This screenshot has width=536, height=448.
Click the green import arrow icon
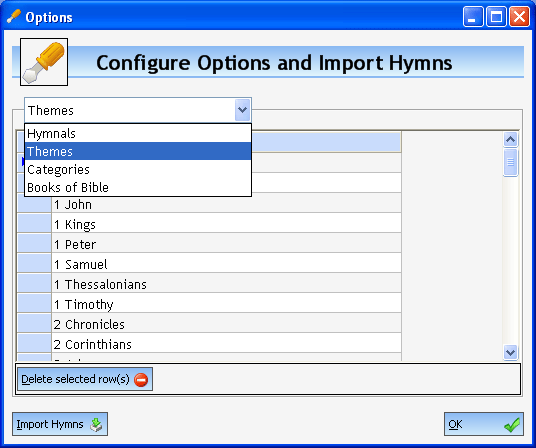click(96, 424)
